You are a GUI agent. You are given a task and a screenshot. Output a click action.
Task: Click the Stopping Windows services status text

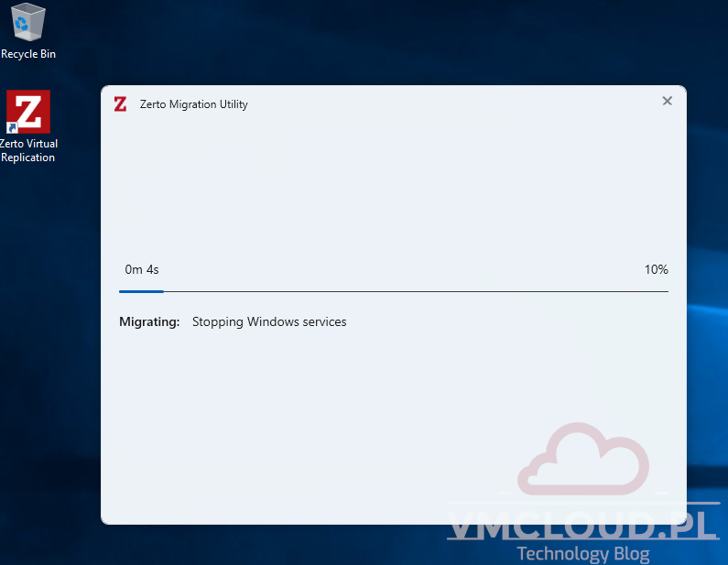[x=269, y=321]
